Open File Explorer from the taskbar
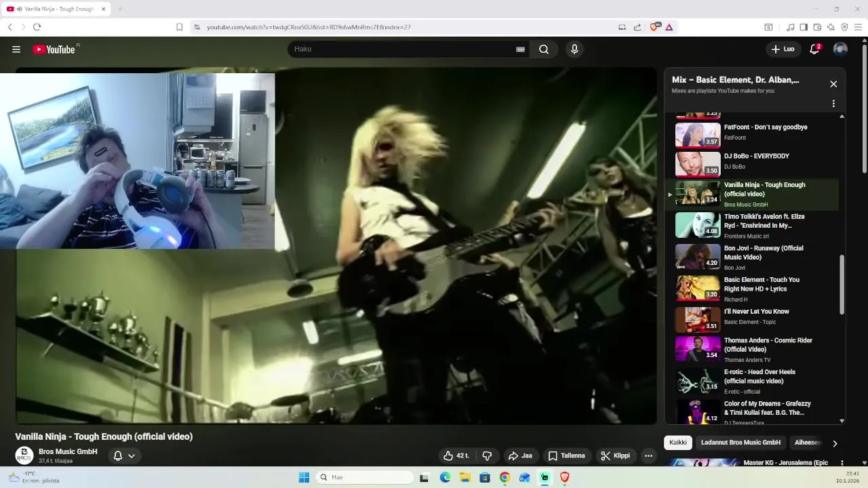Viewport: 868px width, 488px height. [x=465, y=477]
